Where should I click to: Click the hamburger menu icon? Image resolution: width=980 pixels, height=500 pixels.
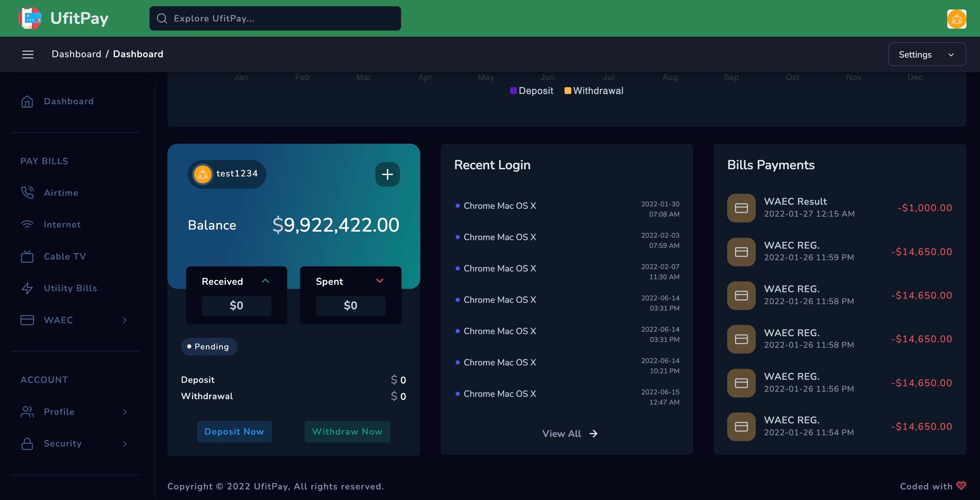(x=28, y=54)
